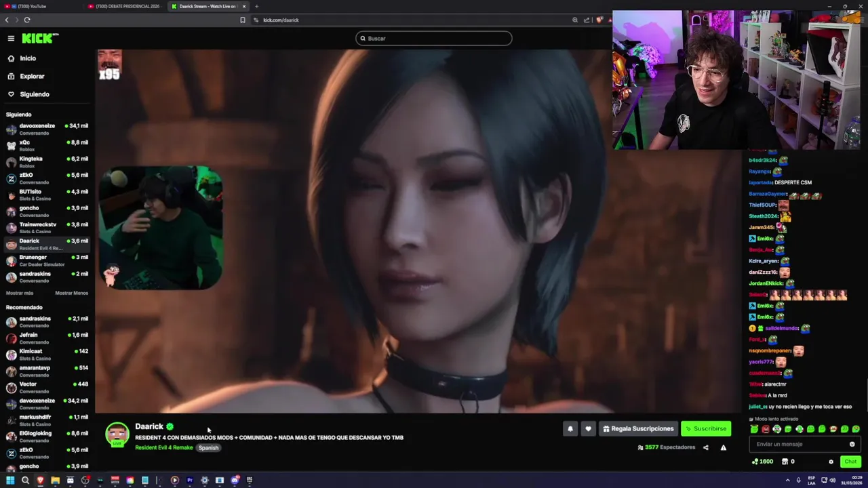
Task: Click Regala Suscripciones button
Action: (x=638, y=428)
